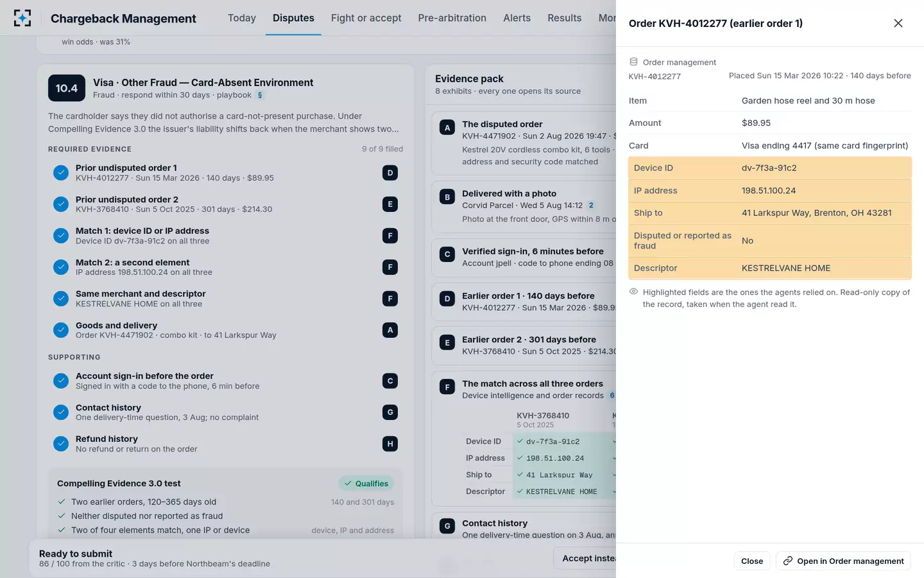The height and width of the screenshot is (578, 924).
Task: Open exhibit E badge on Prior undisputed order 2
Action: click(x=390, y=204)
